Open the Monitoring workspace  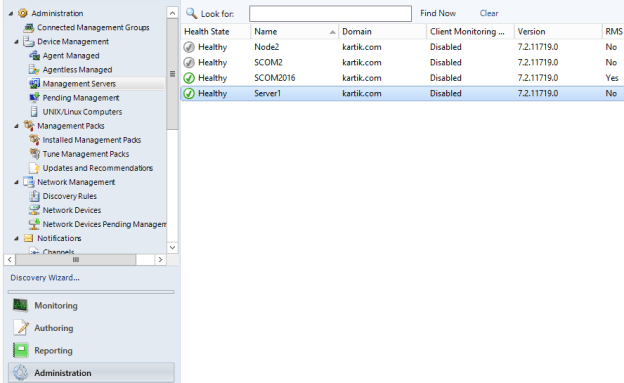click(91, 305)
